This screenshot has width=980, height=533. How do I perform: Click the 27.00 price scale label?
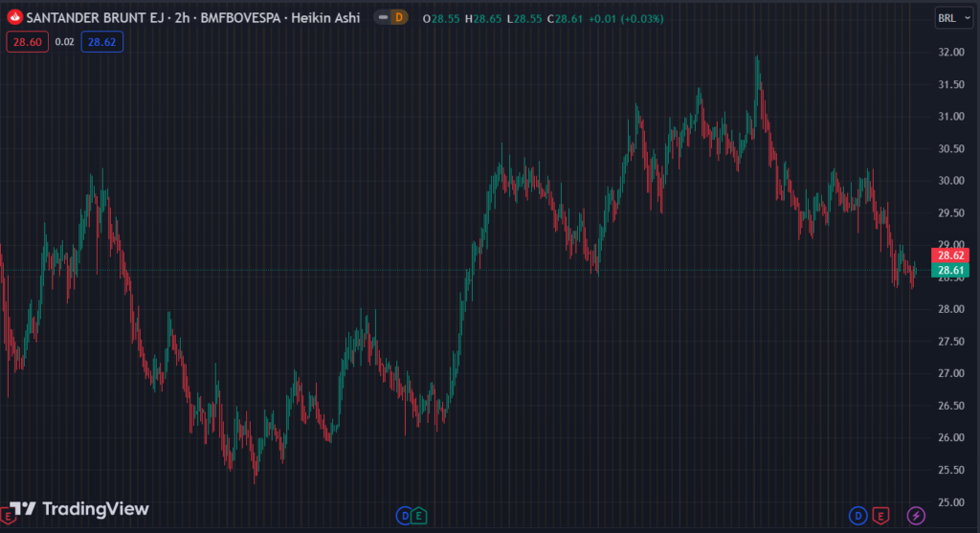click(x=950, y=373)
